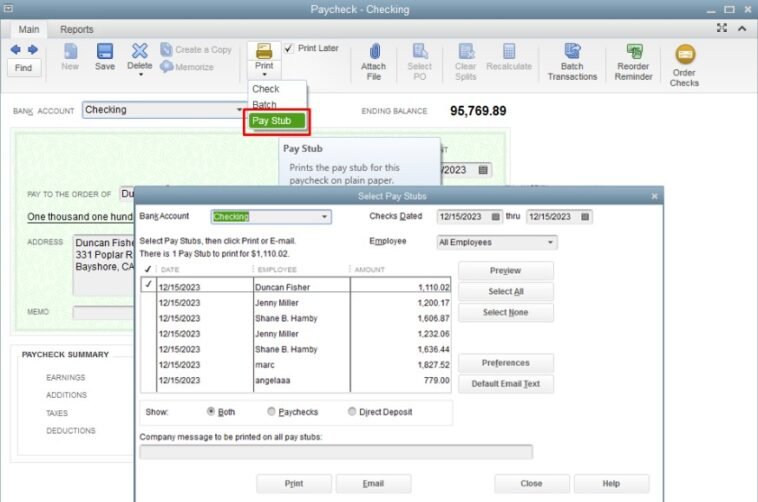Click the Memorize icon
This screenshot has height=502, width=758.
pos(166,67)
